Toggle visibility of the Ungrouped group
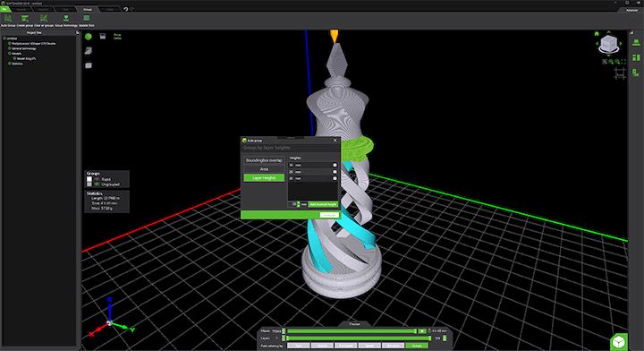Viewport: 644px width, 351px height. [97, 184]
